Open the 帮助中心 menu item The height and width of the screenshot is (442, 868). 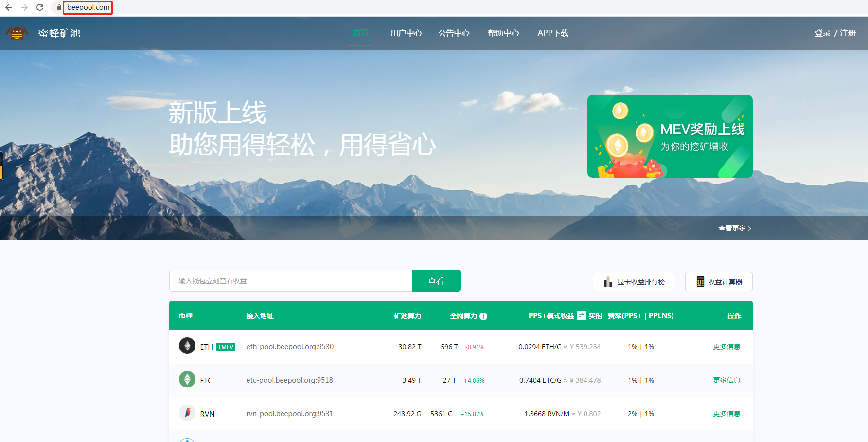click(x=504, y=33)
